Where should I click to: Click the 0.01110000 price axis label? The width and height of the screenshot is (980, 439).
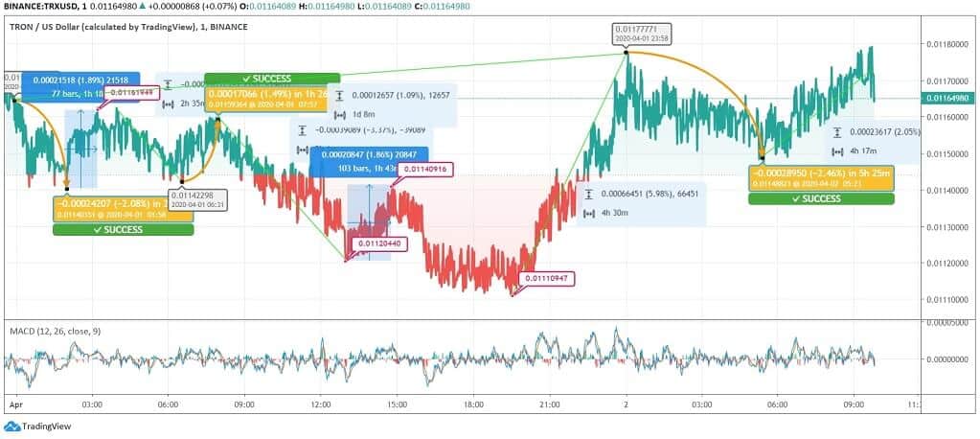tap(948, 300)
